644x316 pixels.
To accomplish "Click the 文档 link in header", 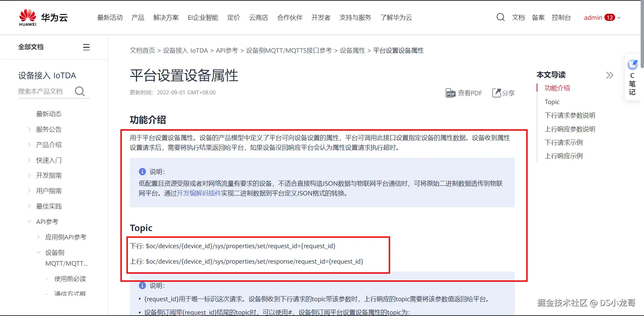I will click(519, 17).
